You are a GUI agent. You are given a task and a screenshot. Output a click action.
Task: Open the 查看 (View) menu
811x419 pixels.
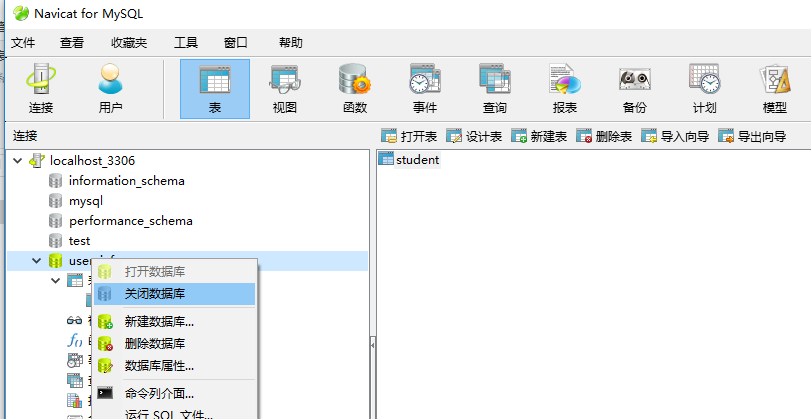click(72, 42)
